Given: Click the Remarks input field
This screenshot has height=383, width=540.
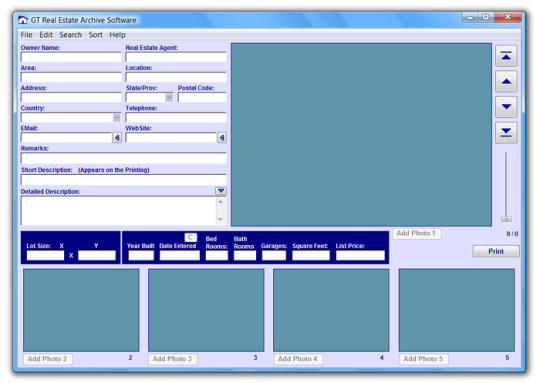Looking at the screenshot, I should [124, 158].
